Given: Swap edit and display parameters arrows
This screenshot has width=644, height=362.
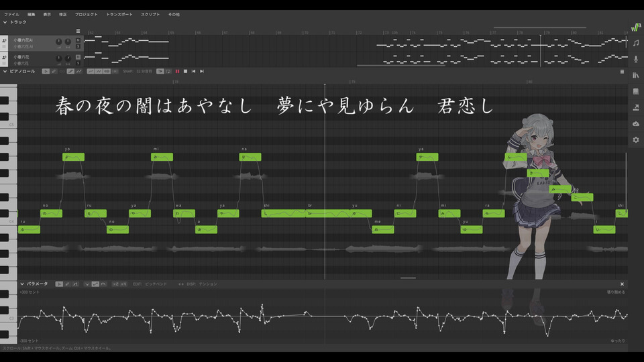Looking at the screenshot, I should tap(180, 284).
